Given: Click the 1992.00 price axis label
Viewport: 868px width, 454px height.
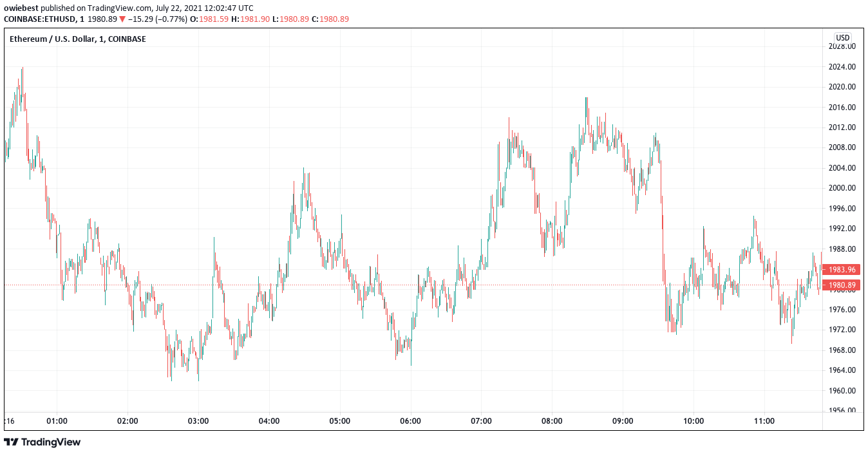Looking at the screenshot, I should [842, 229].
